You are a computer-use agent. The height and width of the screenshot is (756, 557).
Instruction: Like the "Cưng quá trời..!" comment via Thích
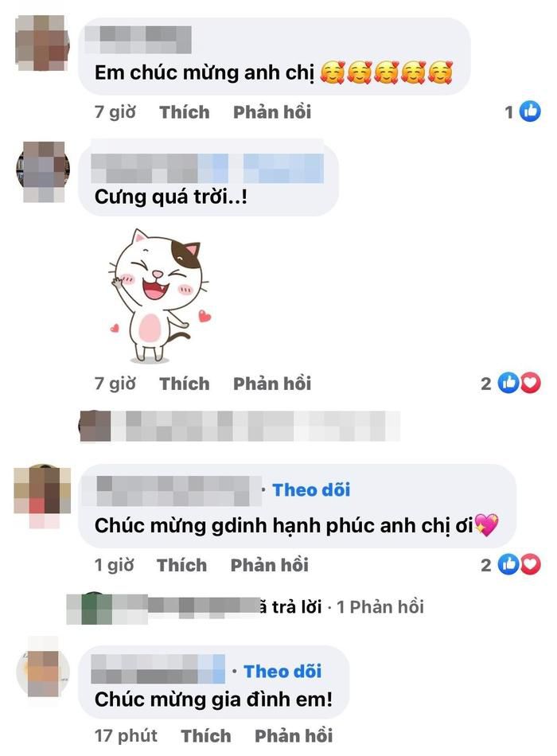click(x=185, y=384)
